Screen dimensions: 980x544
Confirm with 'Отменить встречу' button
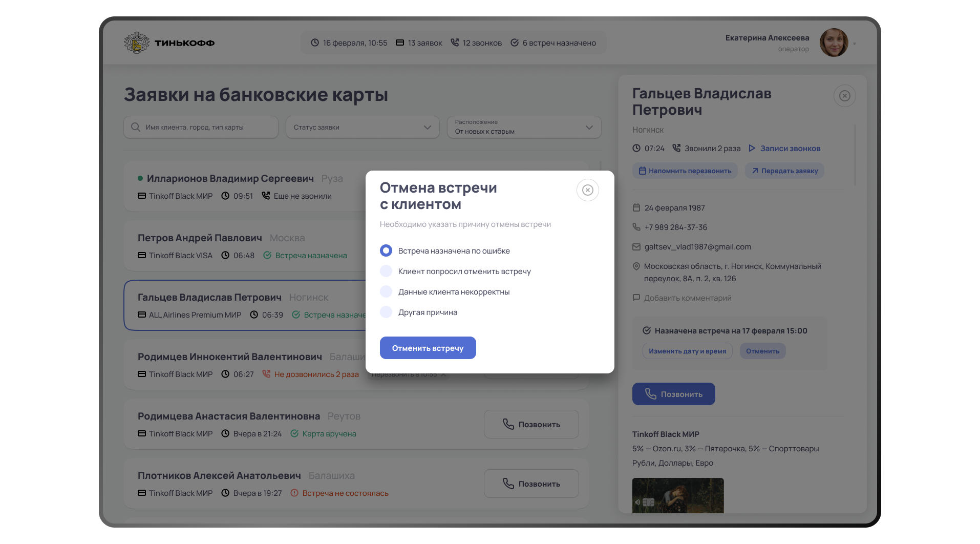pos(428,348)
